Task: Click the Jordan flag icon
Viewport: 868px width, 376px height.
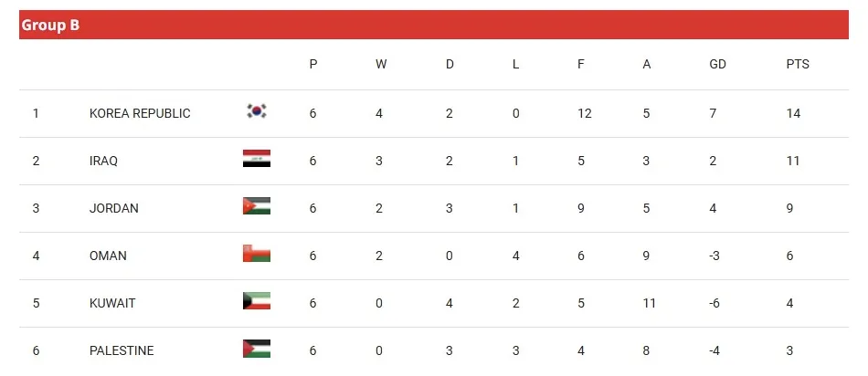Action: 257,207
